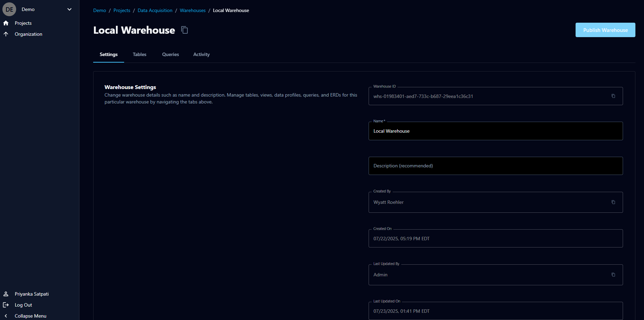Click the Description (recommended) field

coord(495,166)
